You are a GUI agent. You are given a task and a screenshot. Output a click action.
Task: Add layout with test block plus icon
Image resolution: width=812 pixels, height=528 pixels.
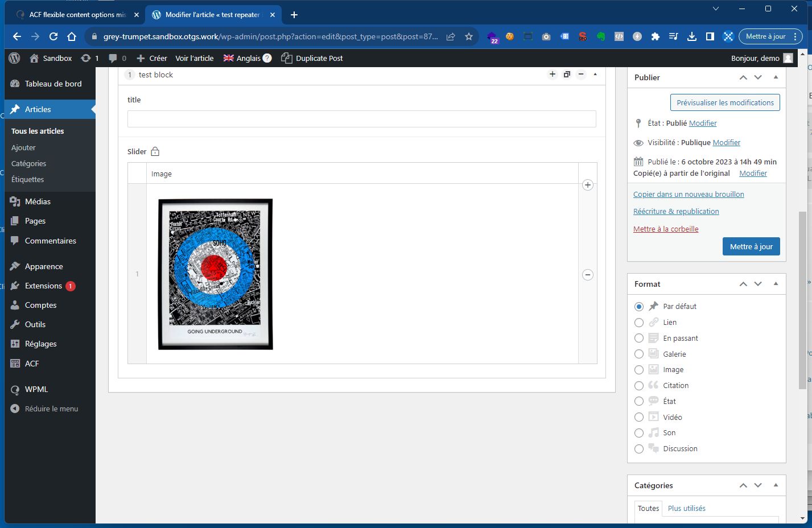(552, 75)
